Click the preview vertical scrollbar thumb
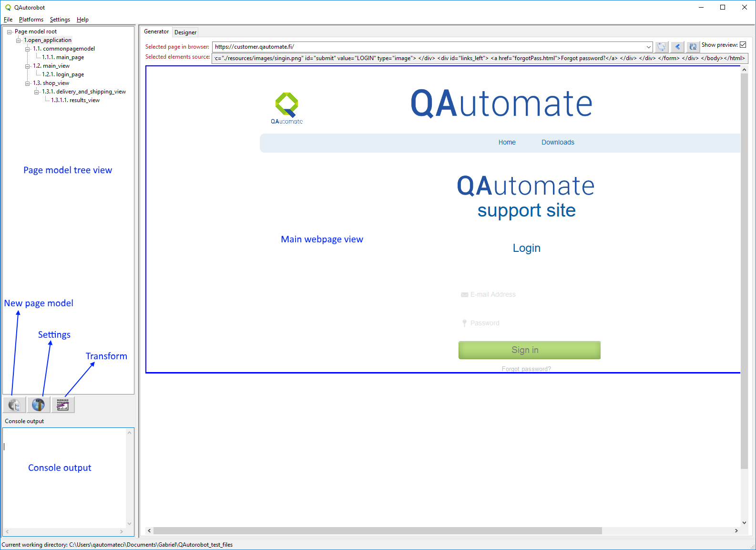The height and width of the screenshot is (550, 756). pyautogui.click(x=744, y=271)
